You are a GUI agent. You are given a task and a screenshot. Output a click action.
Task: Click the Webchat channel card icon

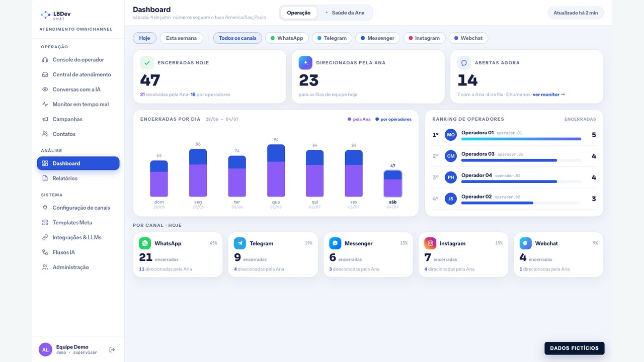pyautogui.click(x=525, y=243)
